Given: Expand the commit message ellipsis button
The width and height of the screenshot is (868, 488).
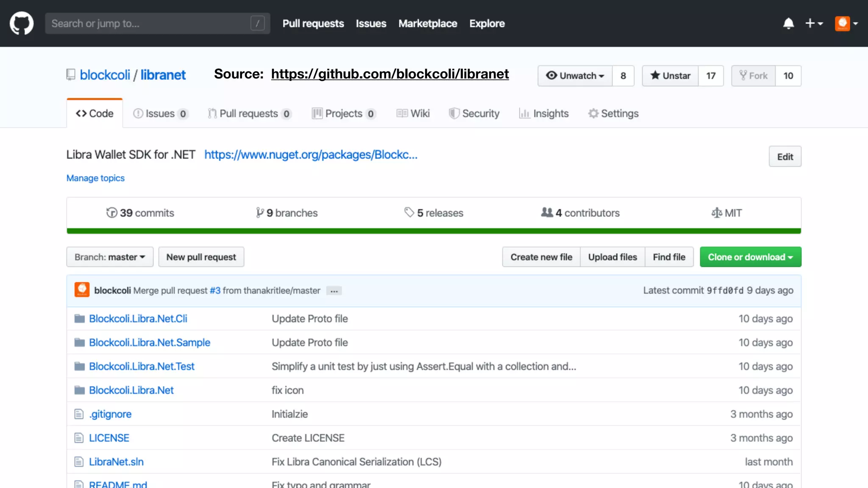Looking at the screenshot, I should (x=334, y=291).
